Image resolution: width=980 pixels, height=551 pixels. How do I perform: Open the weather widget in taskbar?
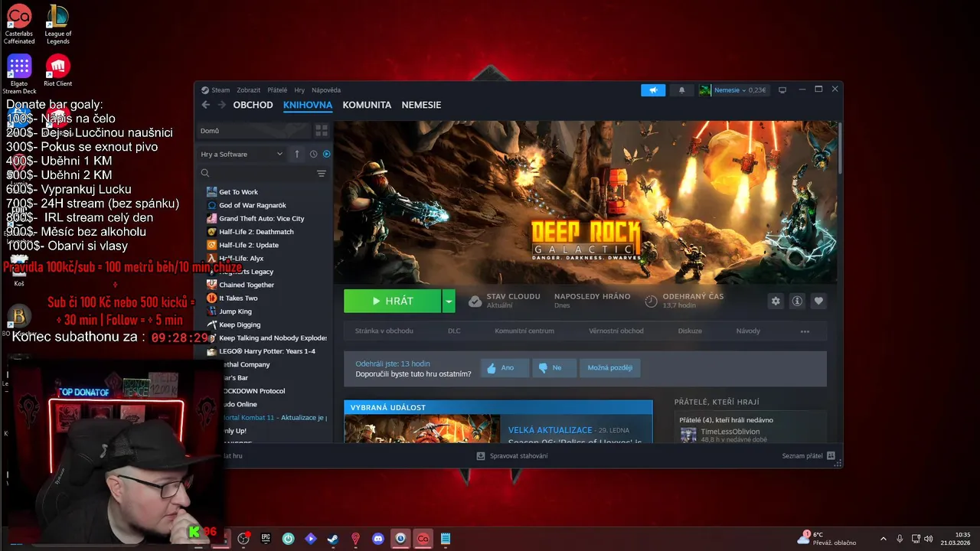tap(827, 539)
